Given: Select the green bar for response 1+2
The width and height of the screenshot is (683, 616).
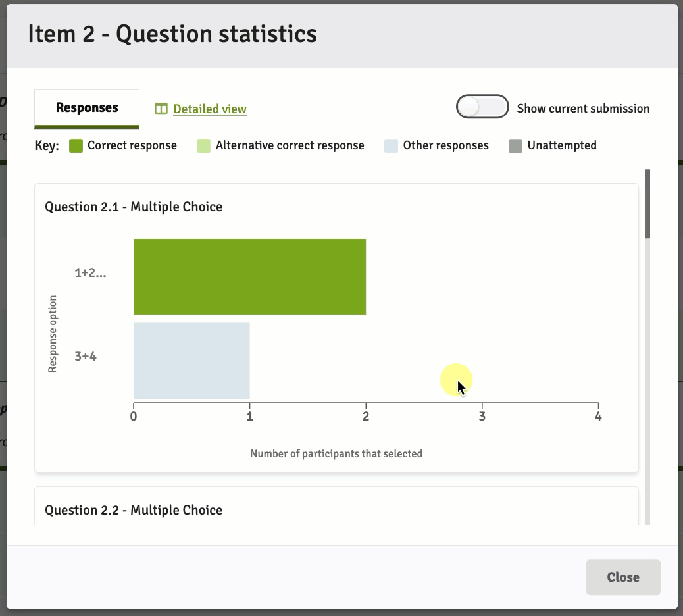Looking at the screenshot, I should (x=249, y=277).
